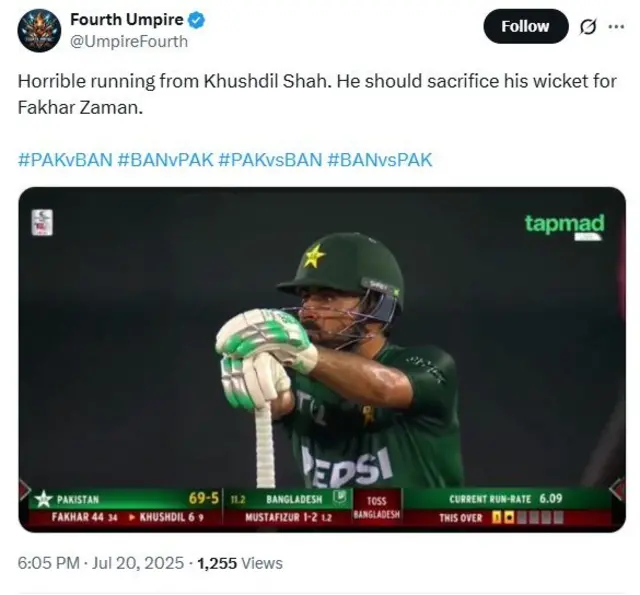The image size is (640, 595).
Task: Click the tweet timestamp 6:05 PM
Action: pos(48,563)
